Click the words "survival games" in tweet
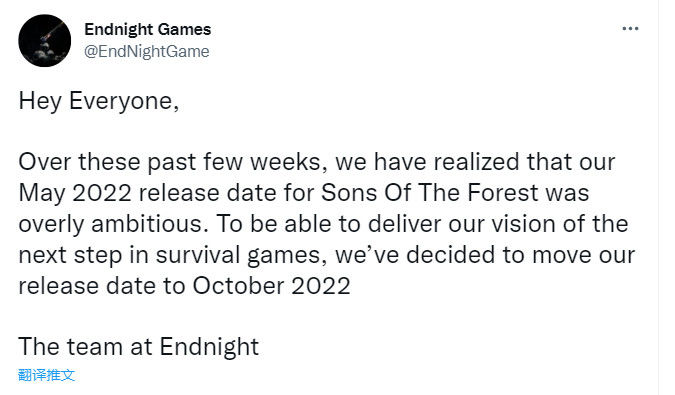The image size is (675, 395). point(238,255)
